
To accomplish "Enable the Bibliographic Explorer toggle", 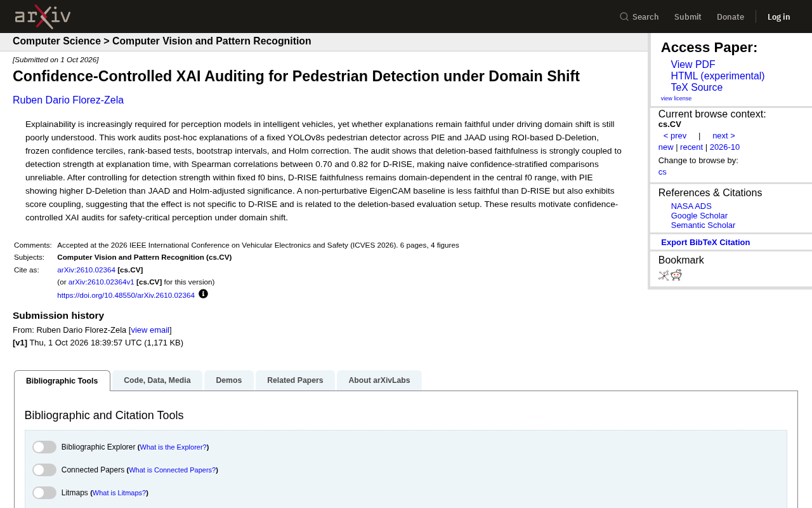I will tap(44, 447).
